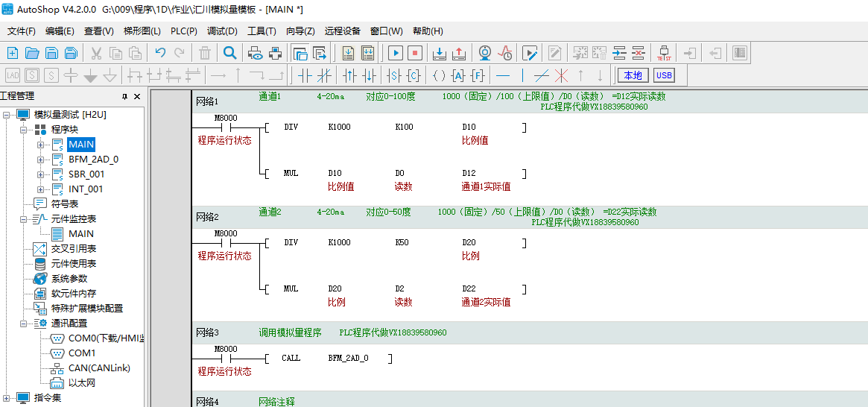This screenshot has height=407, width=868.
Task: Pin the 工程管理 panel
Action: [x=125, y=97]
